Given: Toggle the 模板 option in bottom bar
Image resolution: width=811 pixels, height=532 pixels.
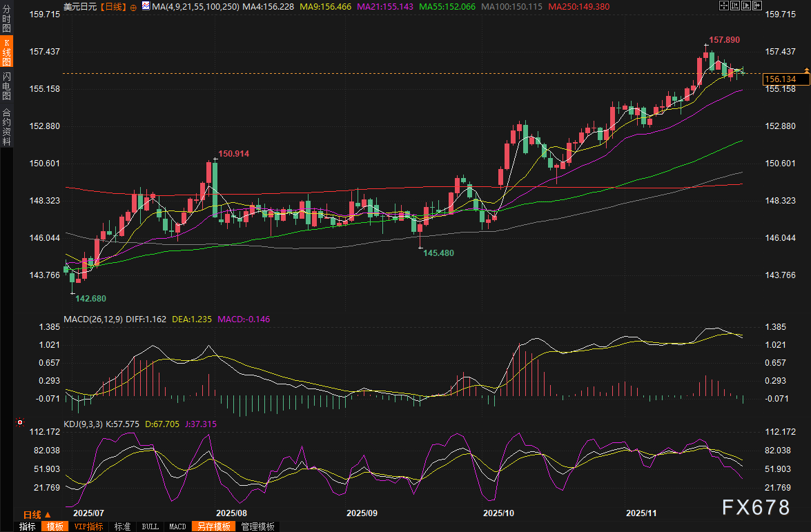Looking at the screenshot, I should coord(54,526).
